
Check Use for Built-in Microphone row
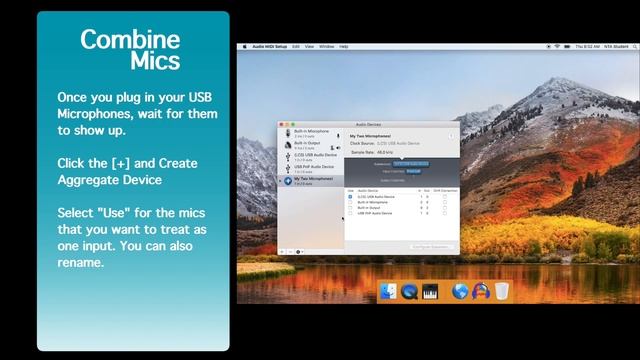(350, 202)
